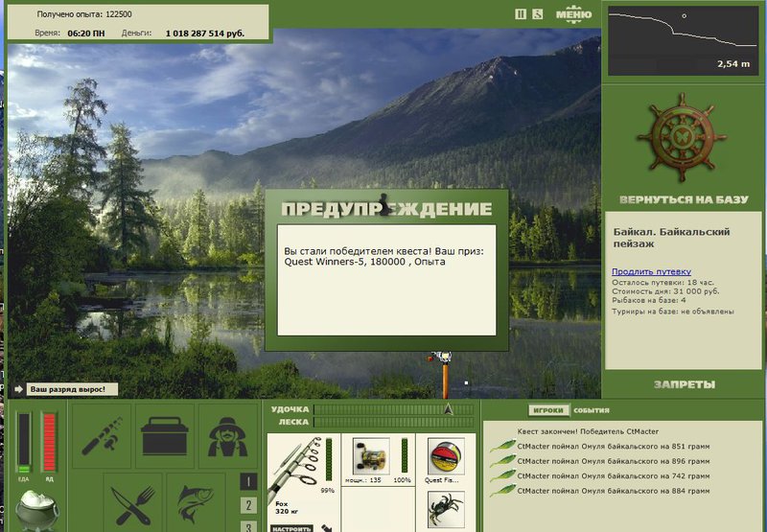Click the 742 грамм catch entry
This screenshot has height=532, width=767.
click(614, 475)
